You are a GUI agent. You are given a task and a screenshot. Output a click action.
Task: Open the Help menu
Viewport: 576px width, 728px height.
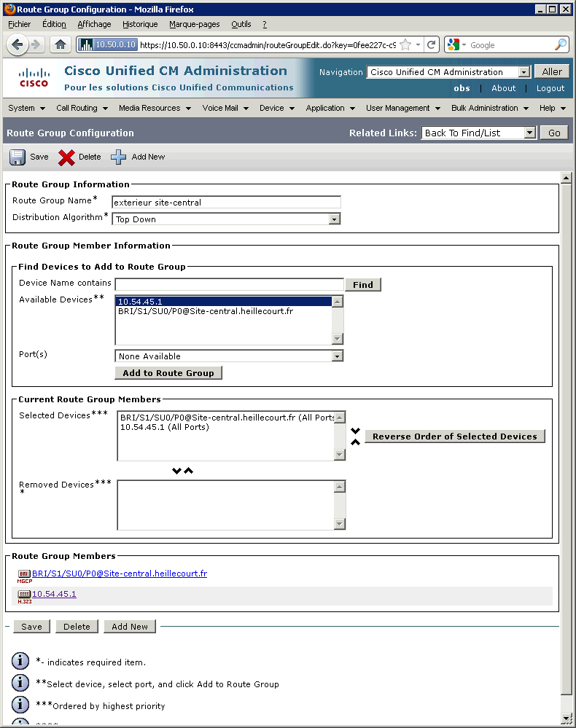[x=553, y=108]
